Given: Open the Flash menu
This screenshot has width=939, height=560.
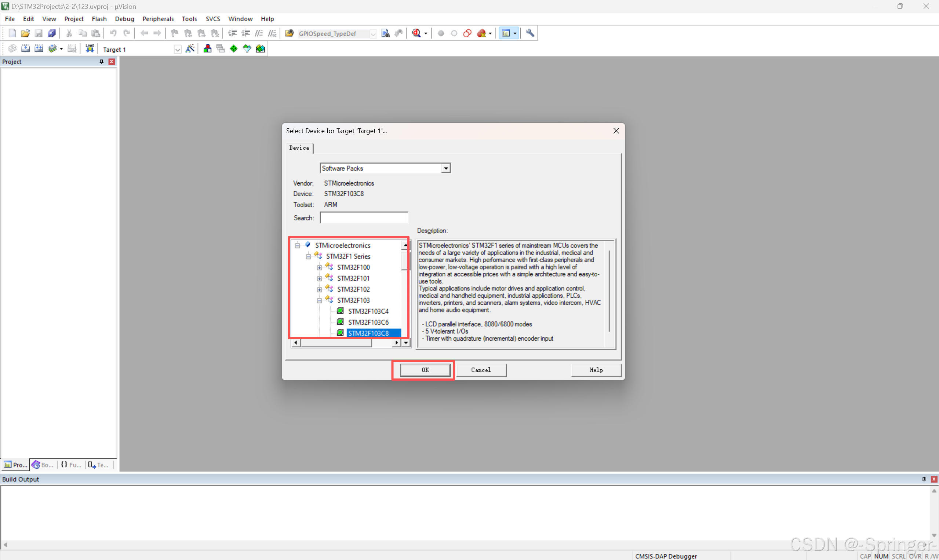Looking at the screenshot, I should click(99, 19).
